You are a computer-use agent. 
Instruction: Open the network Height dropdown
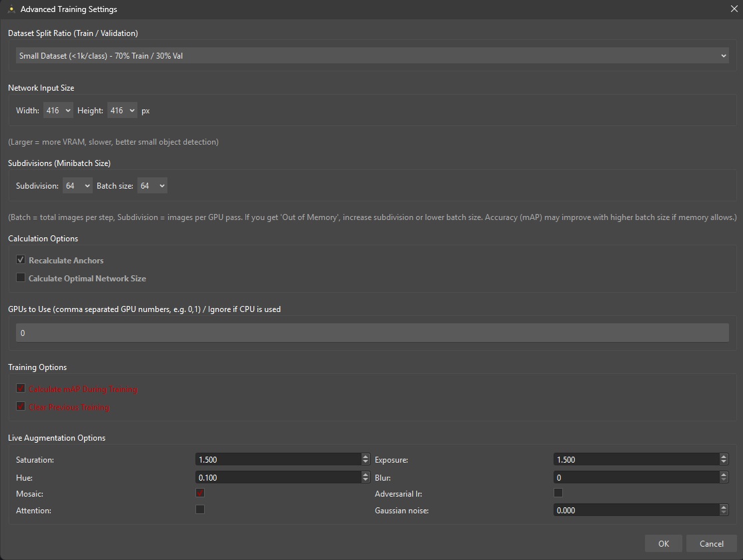[x=122, y=111]
